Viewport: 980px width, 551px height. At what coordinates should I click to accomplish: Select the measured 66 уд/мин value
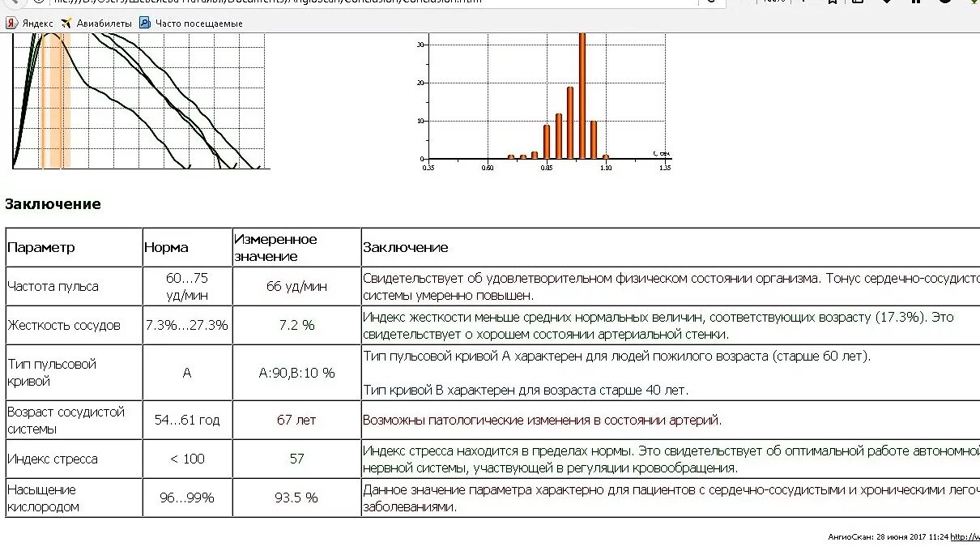pos(296,286)
